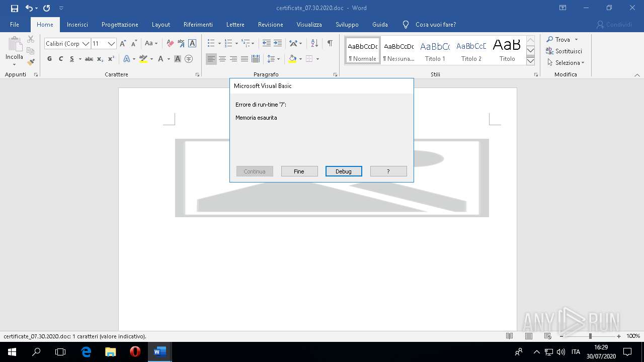
Task: Toggle Grassetto (G) bold formatting
Action: coord(49,59)
